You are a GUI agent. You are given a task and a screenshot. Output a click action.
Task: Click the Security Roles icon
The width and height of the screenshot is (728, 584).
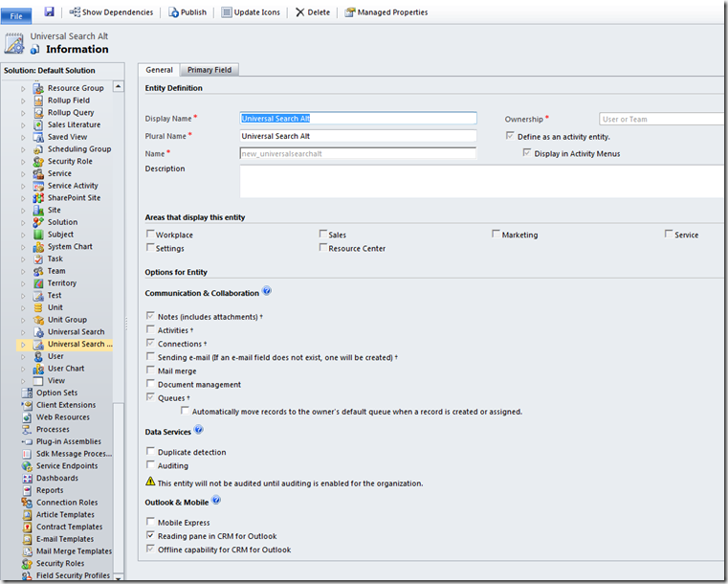click(28, 564)
